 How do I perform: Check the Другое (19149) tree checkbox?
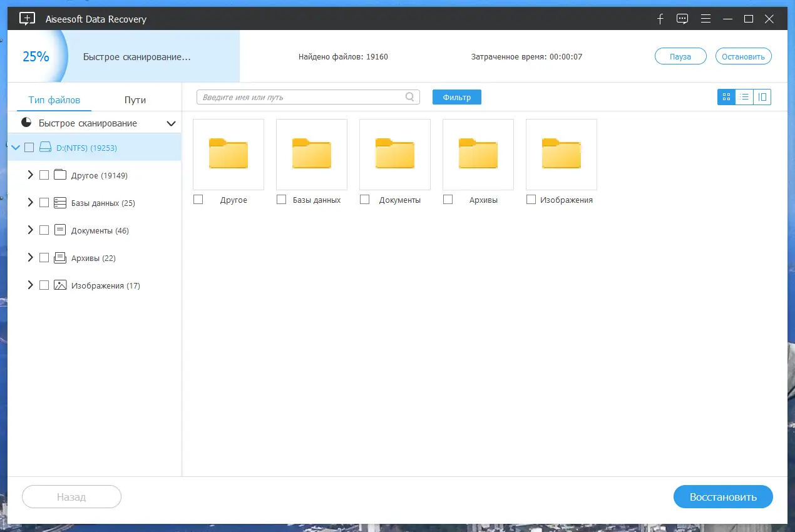click(x=44, y=175)
